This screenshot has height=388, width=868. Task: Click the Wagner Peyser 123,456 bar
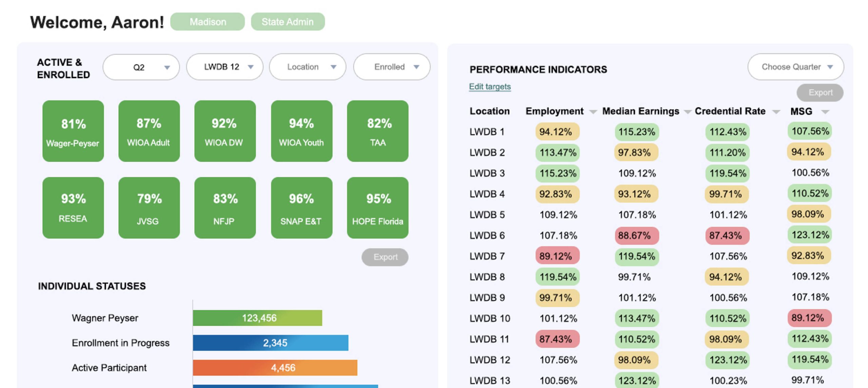pyautogui.click(x=257, y=318)
